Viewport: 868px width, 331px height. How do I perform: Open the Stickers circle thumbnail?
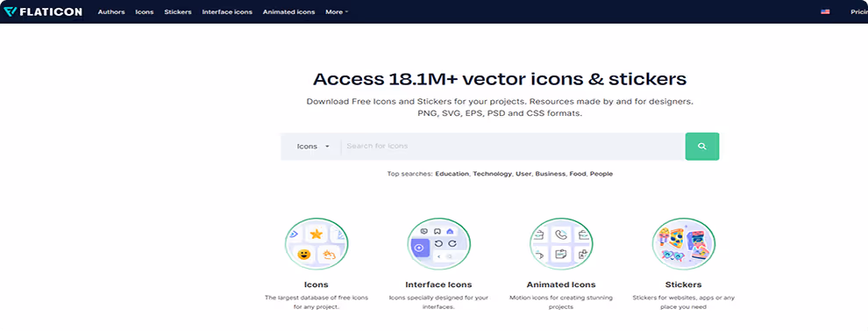pos(684,244)
